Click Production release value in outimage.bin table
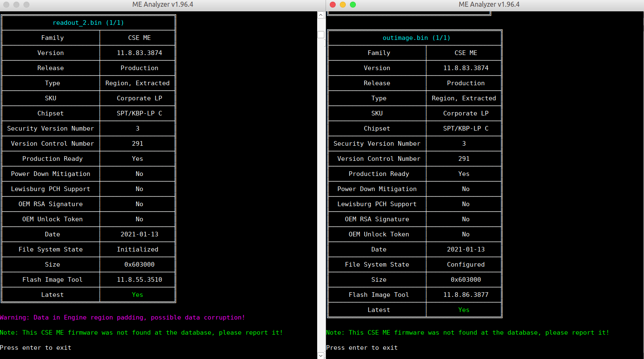644x359 pixels. click(x=466, y=83)
